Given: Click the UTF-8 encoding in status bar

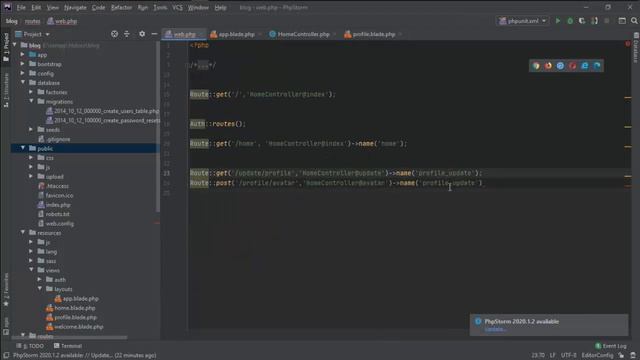Looking at the screenshot, I should click(x=569, y=356).
